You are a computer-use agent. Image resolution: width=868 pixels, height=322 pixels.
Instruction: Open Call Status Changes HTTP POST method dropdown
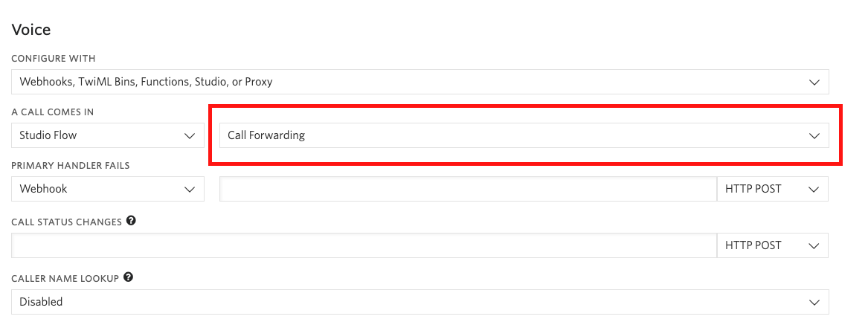click(x=772, y=245)
